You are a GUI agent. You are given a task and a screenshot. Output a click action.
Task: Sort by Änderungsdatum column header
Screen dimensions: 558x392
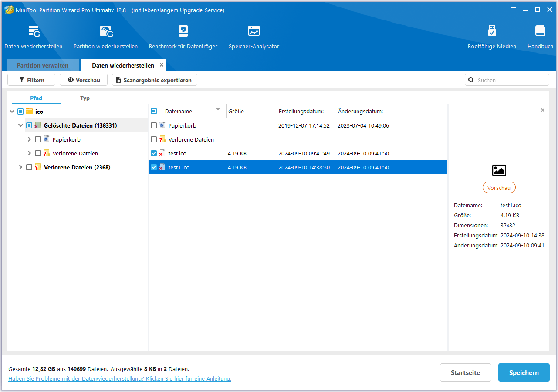point(391,111)
